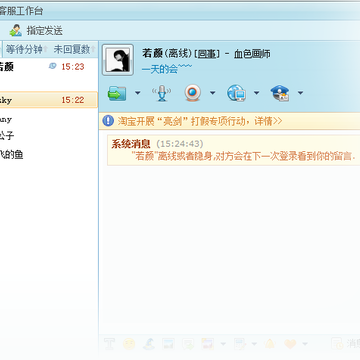Expand the police-cap icon dropdown arrow

(300, 93)
